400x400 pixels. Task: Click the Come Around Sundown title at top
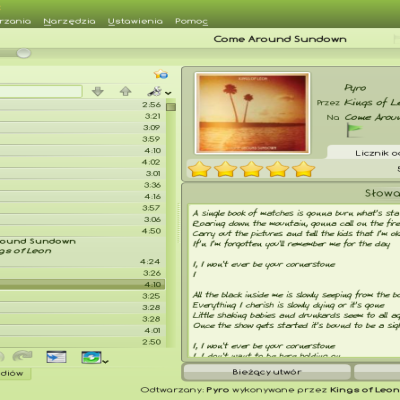point(280,39)
